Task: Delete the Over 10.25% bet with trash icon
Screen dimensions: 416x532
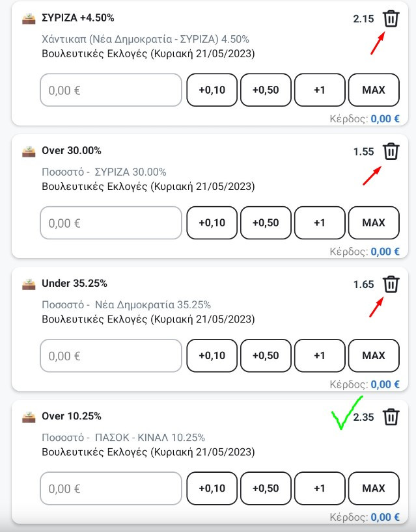Action: coord(391,417)
